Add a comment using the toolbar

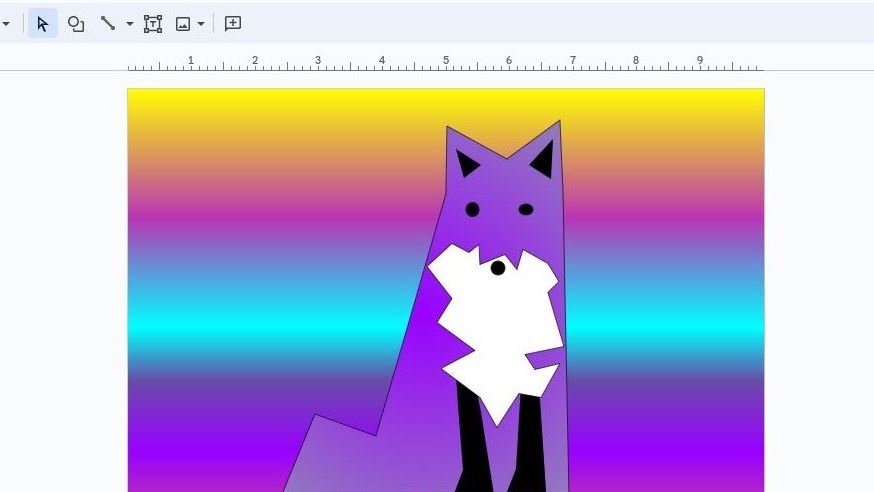pos(233,23)
